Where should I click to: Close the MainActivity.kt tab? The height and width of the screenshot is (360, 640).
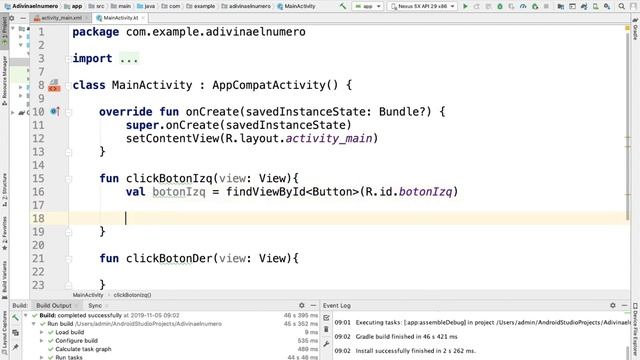143,18
